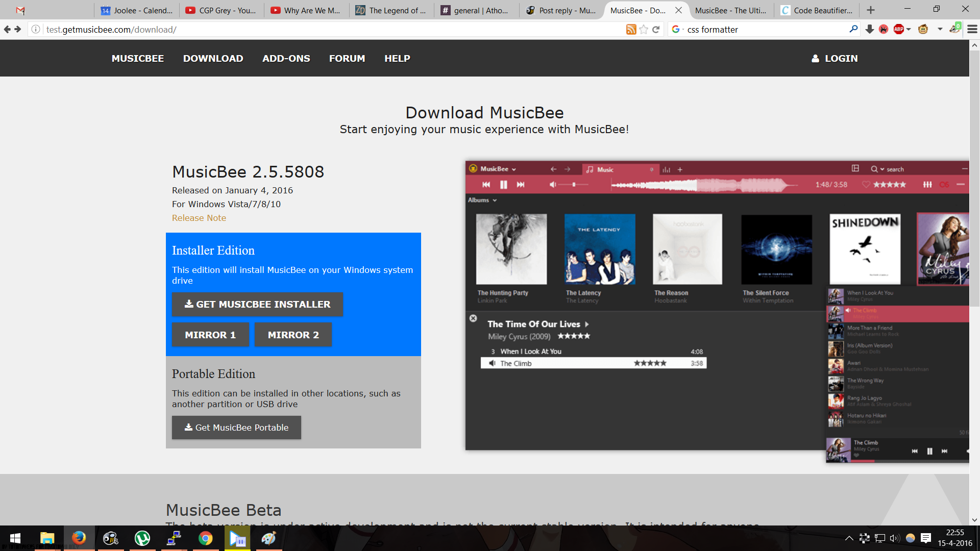Click GET MUSICBEE INSTALLER button
The height and width of the screenshot is (551, 980).
click(257, 305)
